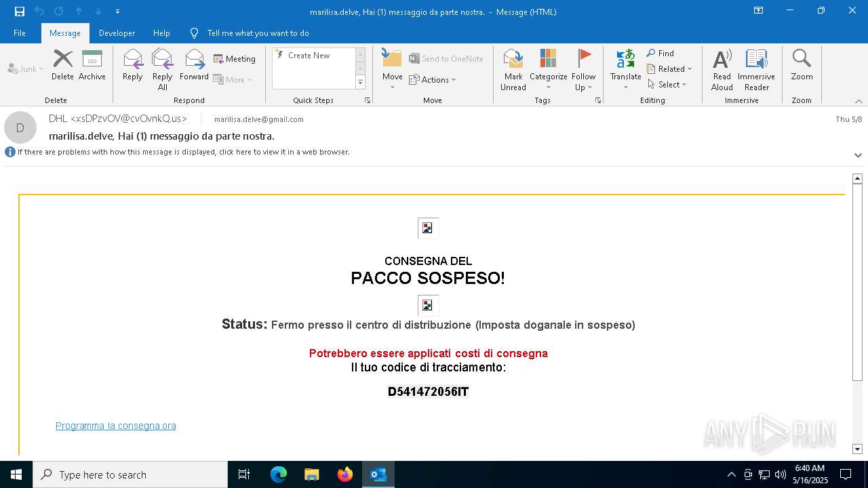Viewport: 868px width, 488px height.
Task: Switch to the Message tab
Action: [65, 33]
